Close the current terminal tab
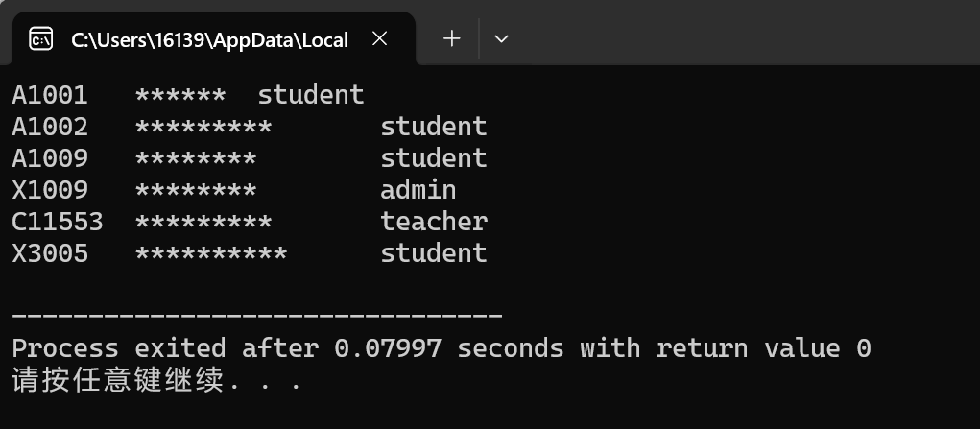 click(x=379, y=38)
